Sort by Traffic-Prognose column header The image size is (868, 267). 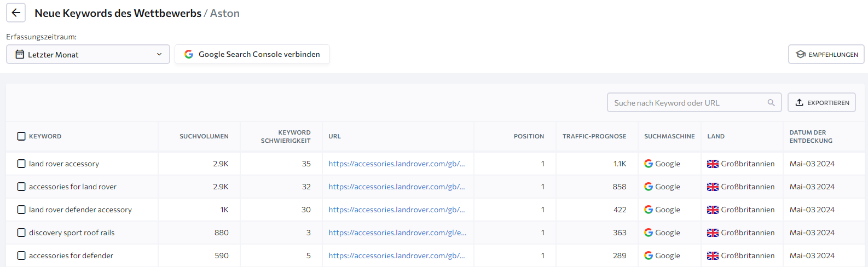pos(594,136)
